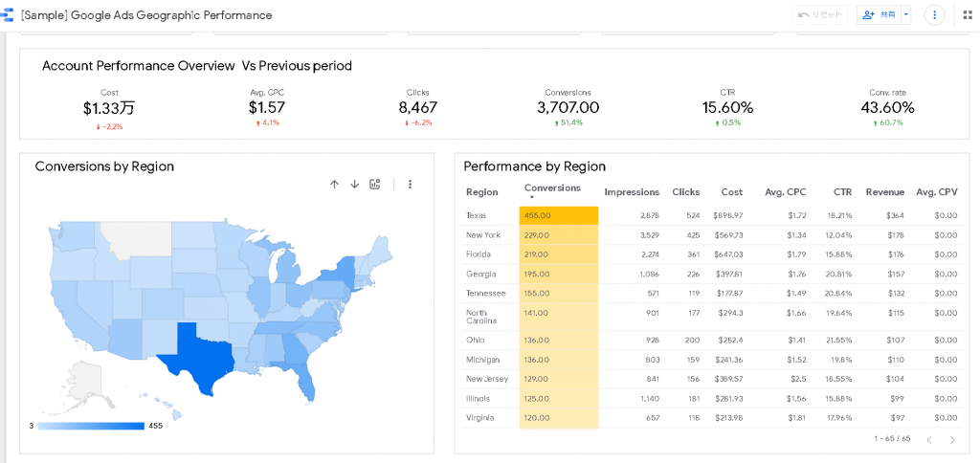Viewport: 980px width, 463px height.
Task: Click the map color legend gradient bar
Action: pyautogui.click(x=91, y=426)
